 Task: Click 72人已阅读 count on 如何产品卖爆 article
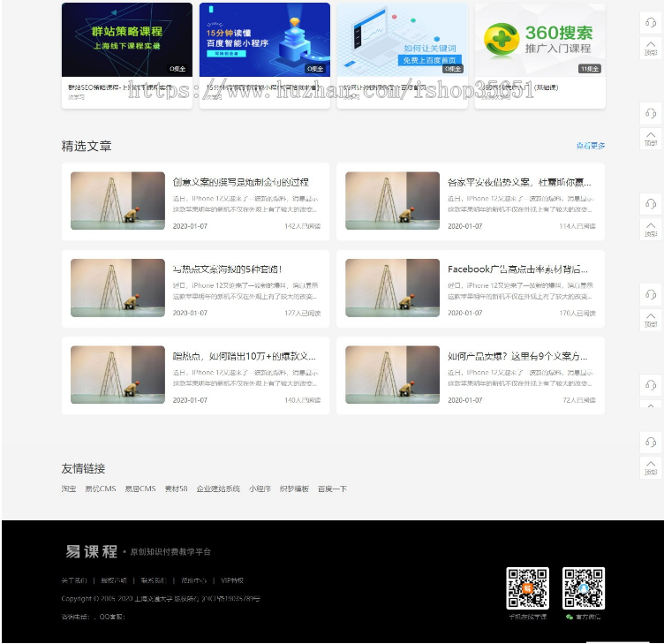tap(579, 400)
